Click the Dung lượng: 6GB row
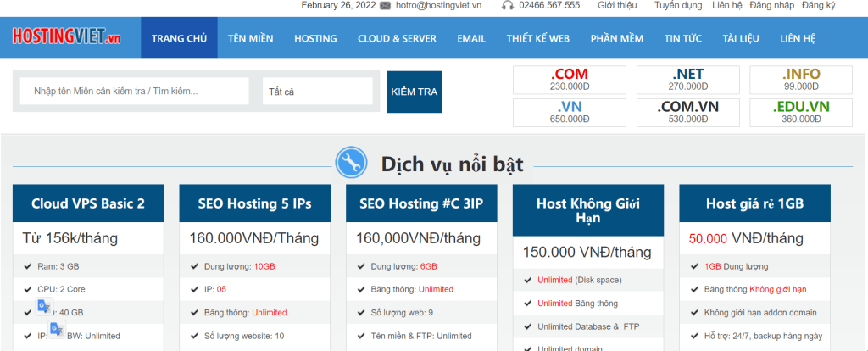This screenshot has width=868, height=351. pyautogui.click(x=421, y=266)
